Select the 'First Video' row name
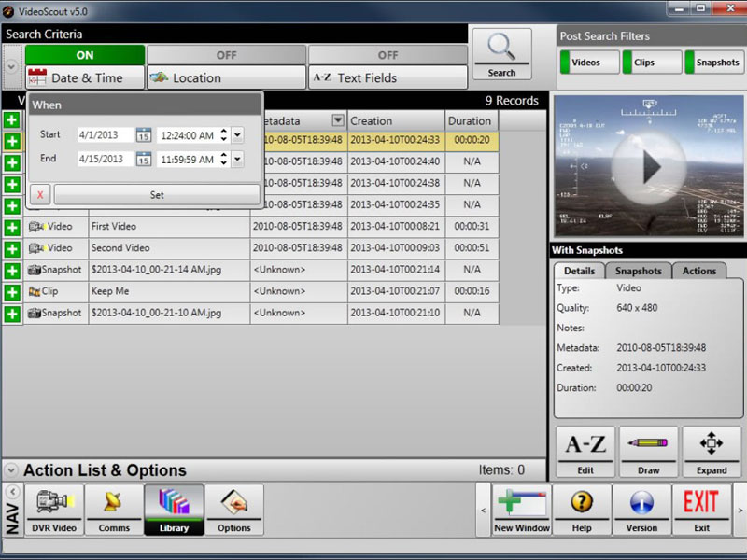Screen dimensions: 747x560 coord(114,226)
